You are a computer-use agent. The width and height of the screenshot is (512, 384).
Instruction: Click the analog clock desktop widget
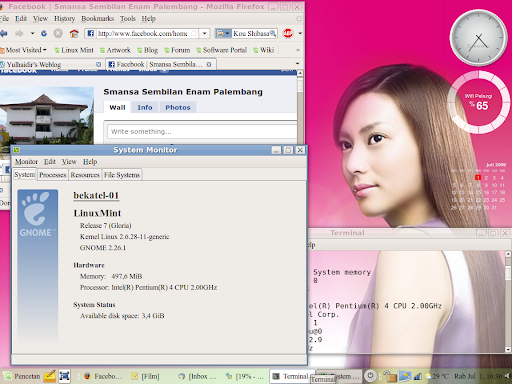pos(479,37)
